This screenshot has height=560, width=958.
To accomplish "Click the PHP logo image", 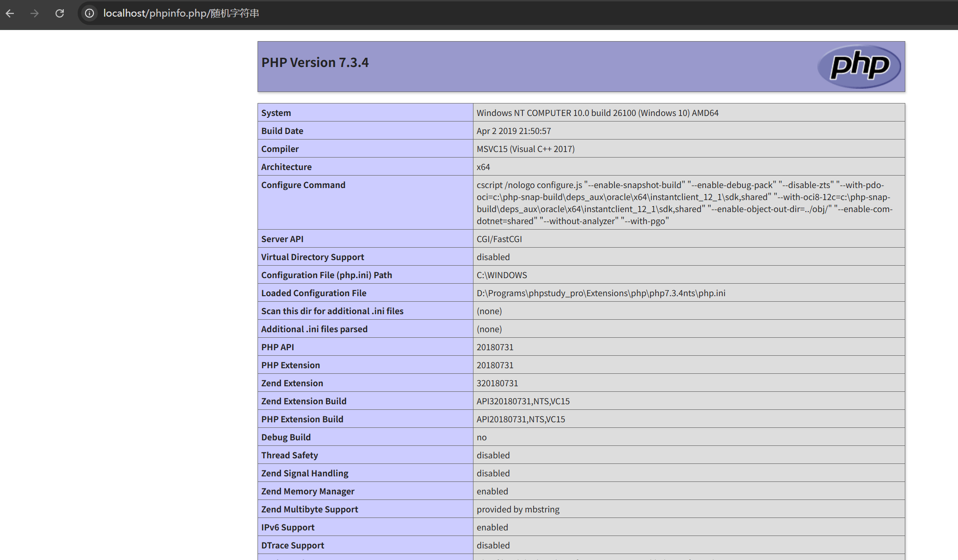I will coord(859,67).
